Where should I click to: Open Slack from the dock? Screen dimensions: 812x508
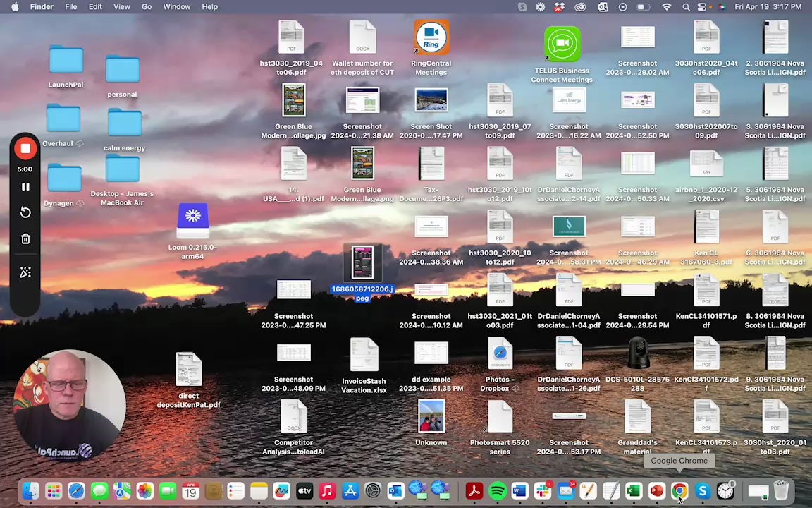pos(543,491)
